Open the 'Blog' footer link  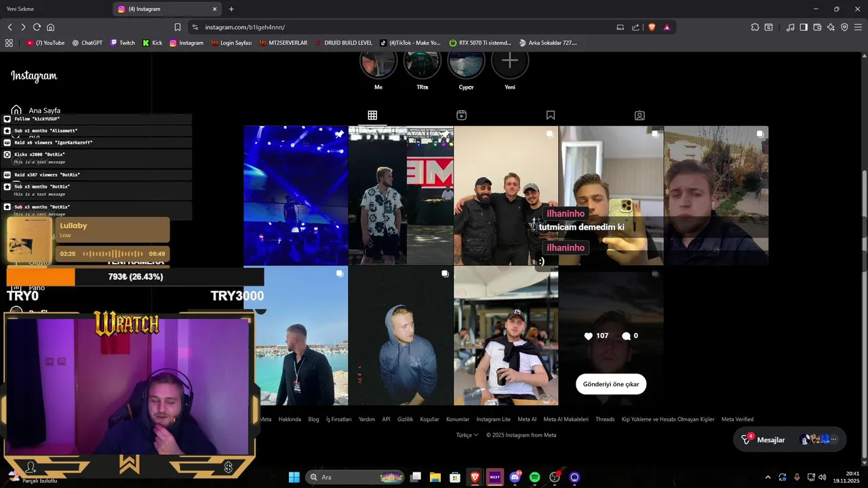pos(313,420)
